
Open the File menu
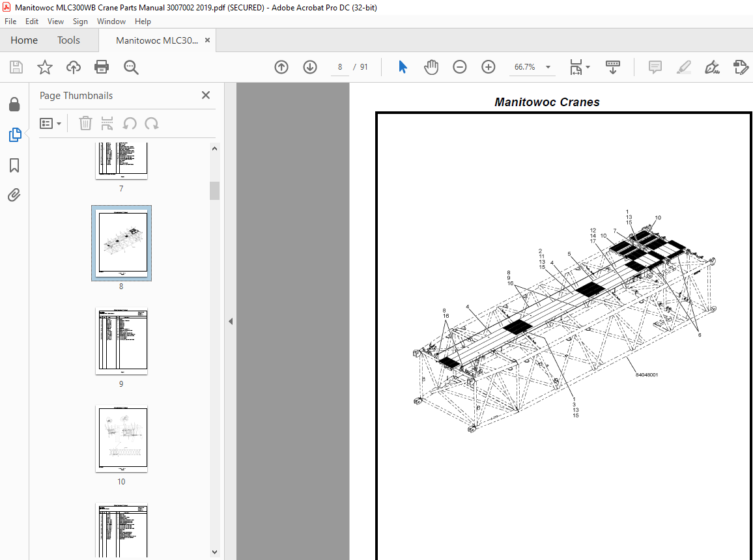[x=10, y=21]
